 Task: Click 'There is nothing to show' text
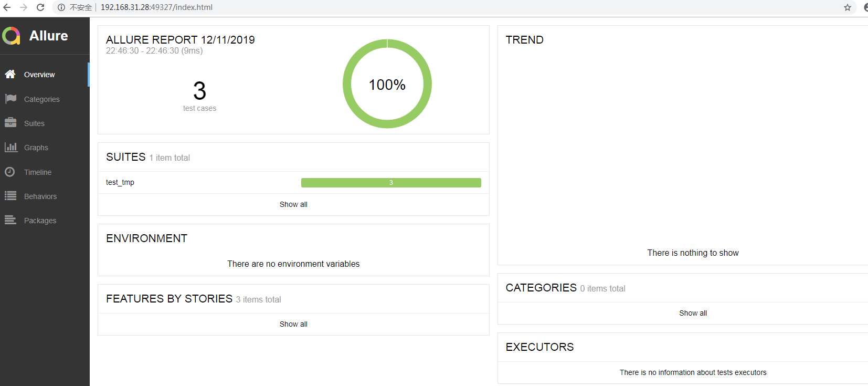pyautogui.click(x=693, y=253)
